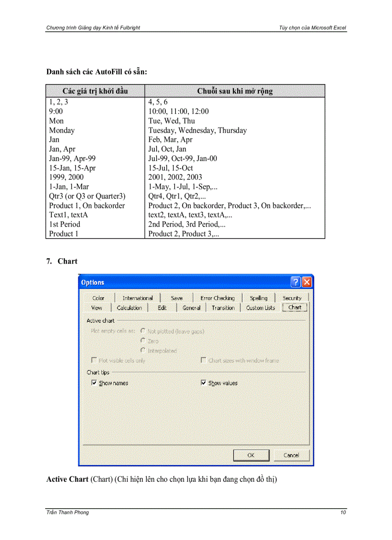Open the Edit tab
This screenshot has width=392, height=540.
coord(161,307)
